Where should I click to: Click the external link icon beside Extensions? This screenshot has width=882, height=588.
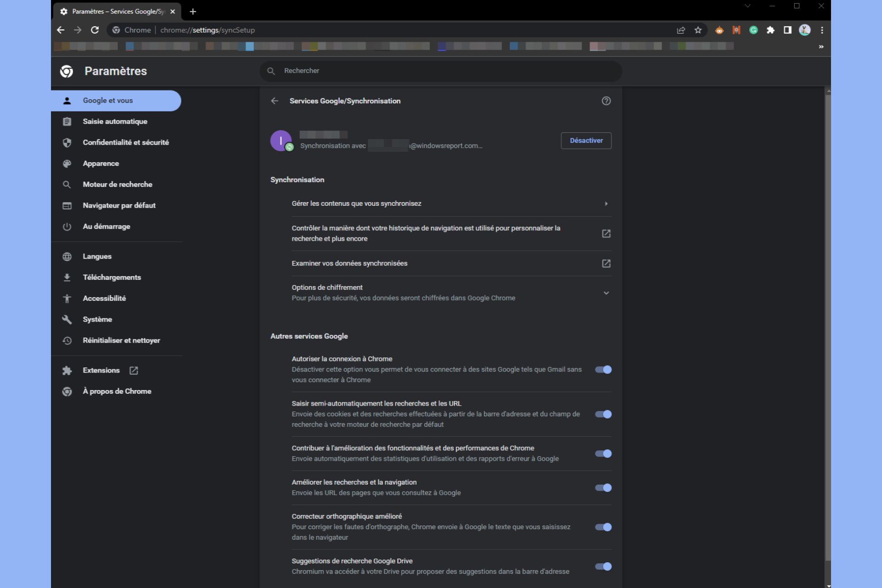coord(134,370)
